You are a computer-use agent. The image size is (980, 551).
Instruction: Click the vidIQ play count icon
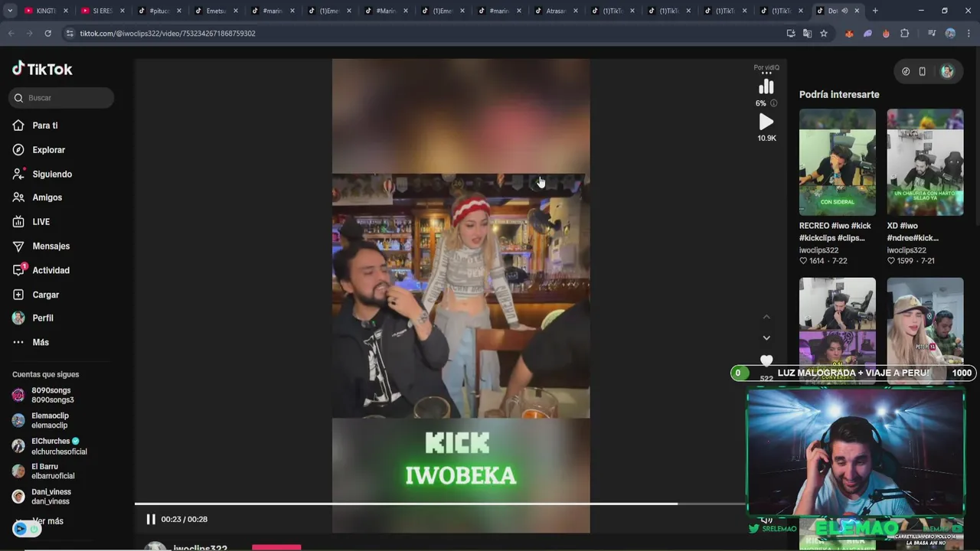[766, 122]
